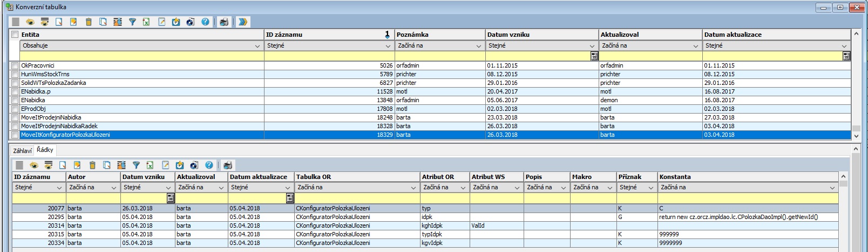Click the printer icon in the top toolbar
Viewport: 868px width, 252px height.
[x=224, y=22]
